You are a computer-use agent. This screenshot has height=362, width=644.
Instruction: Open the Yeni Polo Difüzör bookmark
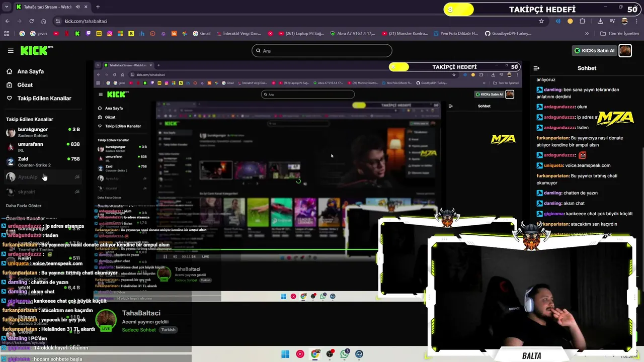[455, 34]
